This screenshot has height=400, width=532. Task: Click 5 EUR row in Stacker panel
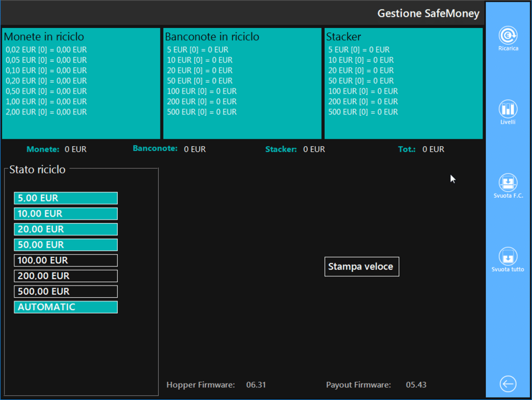click(x=359, y=50)
